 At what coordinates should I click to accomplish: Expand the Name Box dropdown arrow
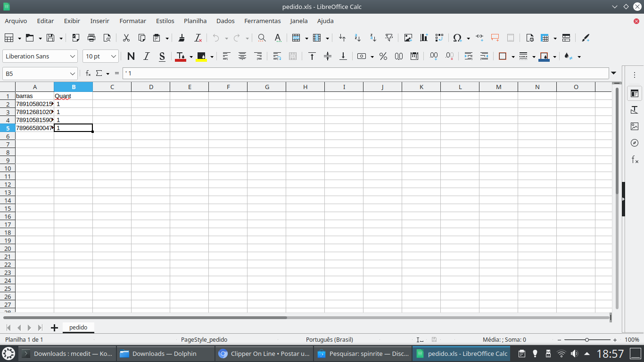pos(73,74)
